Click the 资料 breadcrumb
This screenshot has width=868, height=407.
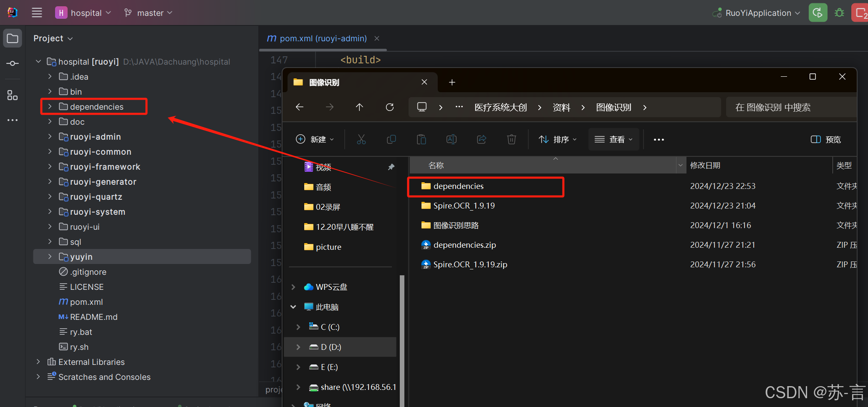point(561,108)
